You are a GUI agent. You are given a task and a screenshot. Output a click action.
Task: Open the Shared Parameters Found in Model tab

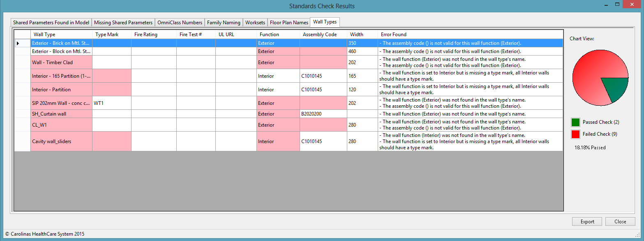tap(51, 22)
